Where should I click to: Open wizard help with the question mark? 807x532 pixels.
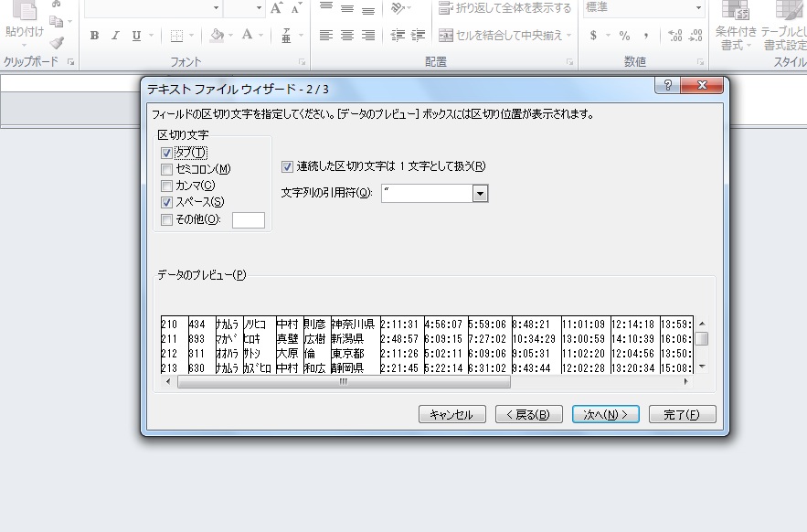[x=669, y=85]
